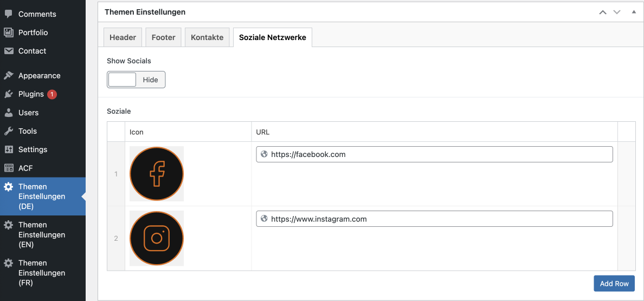The width and height of the screenshot is (644, 301).
Task: Switch to the Footer tab
Action: point(163,37)
